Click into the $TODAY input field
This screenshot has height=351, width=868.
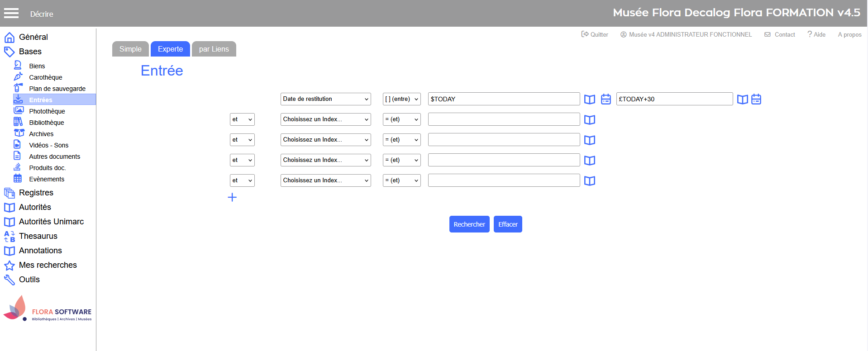pos(503,99)
